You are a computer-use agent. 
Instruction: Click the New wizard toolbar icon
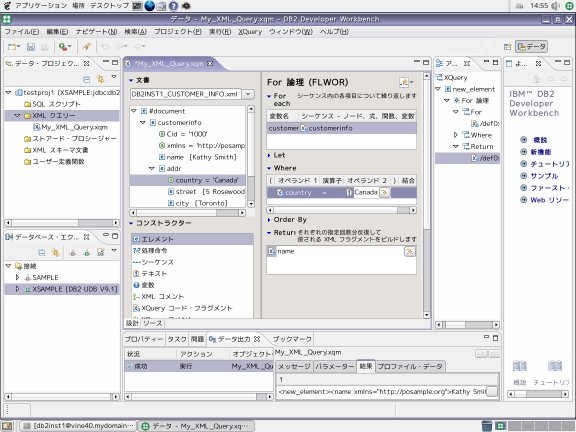(x=14, y=47)
